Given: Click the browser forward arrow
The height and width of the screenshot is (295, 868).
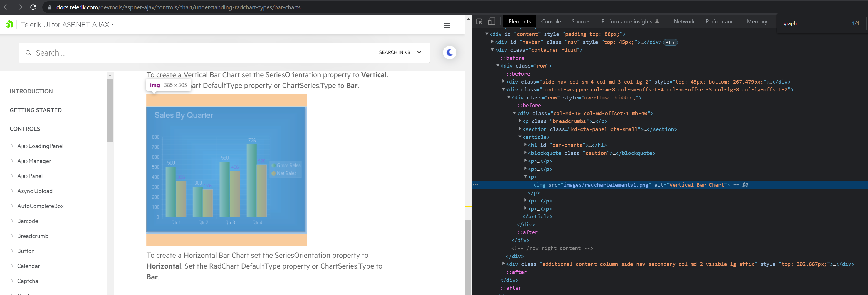Looking at the screenshot, I should pos(19,7).
